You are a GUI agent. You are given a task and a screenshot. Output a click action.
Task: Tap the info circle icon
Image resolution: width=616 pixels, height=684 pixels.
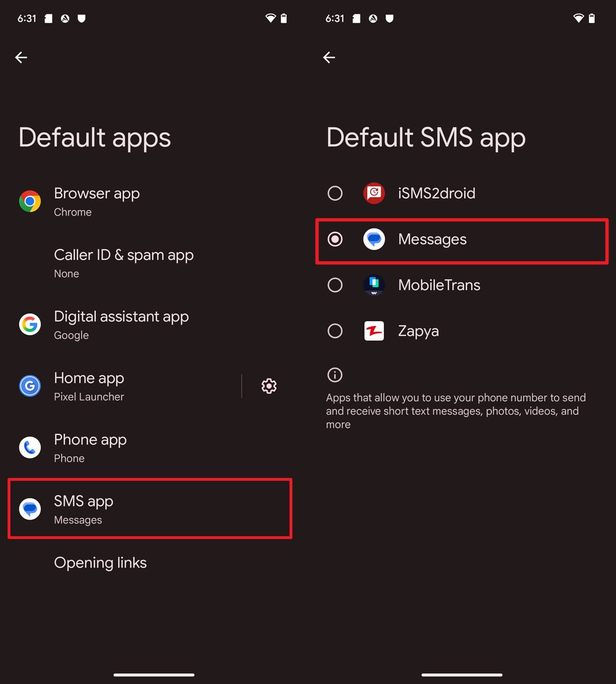coord(335,375)
